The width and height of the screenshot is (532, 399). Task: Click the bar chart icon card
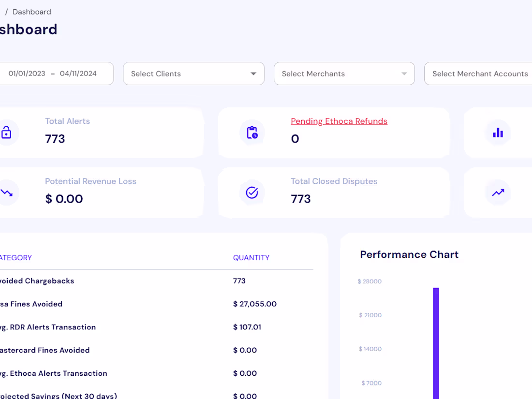498,133
